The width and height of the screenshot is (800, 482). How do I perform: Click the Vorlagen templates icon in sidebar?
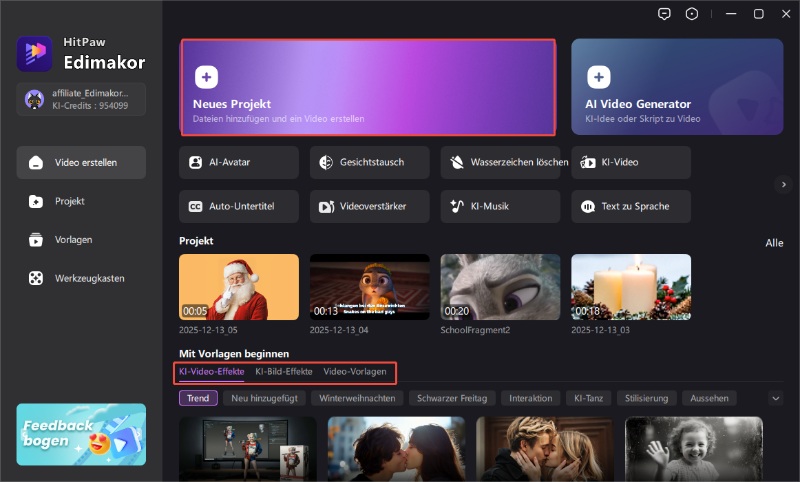click(x=36, y=240)
